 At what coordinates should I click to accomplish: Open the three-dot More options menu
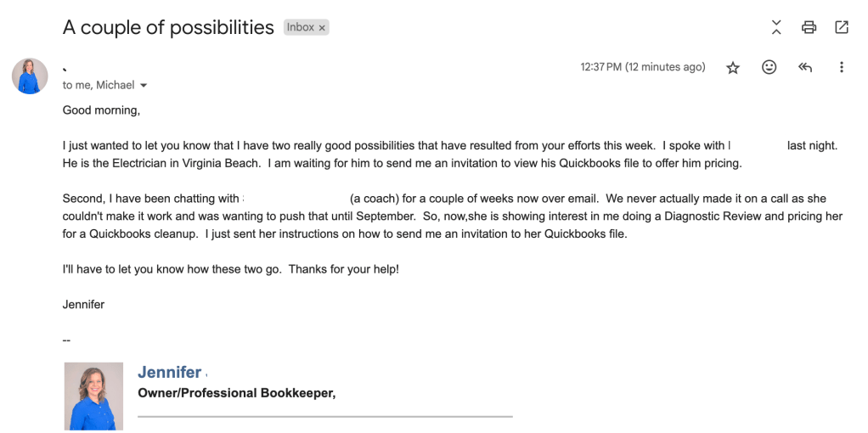(x=841, y=67)
